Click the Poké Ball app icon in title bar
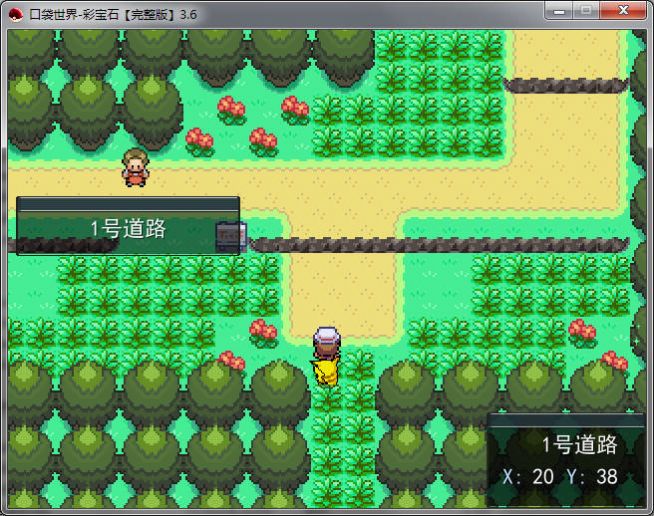 click(14, 12)
